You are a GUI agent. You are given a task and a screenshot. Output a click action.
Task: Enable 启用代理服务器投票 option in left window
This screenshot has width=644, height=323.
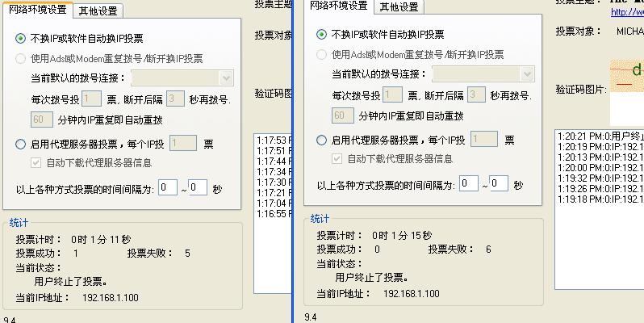pos(21,145)
